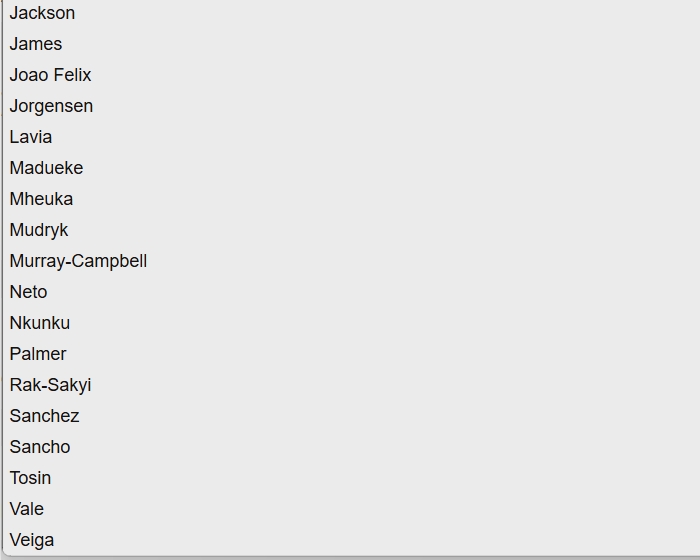Image resolution: width=700 pixels, height=560 pixels.
Task: Click the hyphenated name starting with Murray
Action: coord(78,261)
